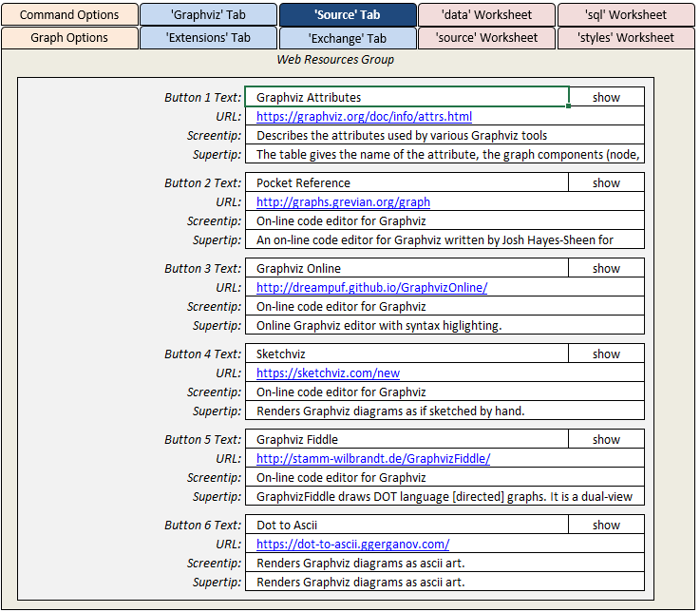Open the Command Options tab
700x612 pixels.
coord(69,14)
